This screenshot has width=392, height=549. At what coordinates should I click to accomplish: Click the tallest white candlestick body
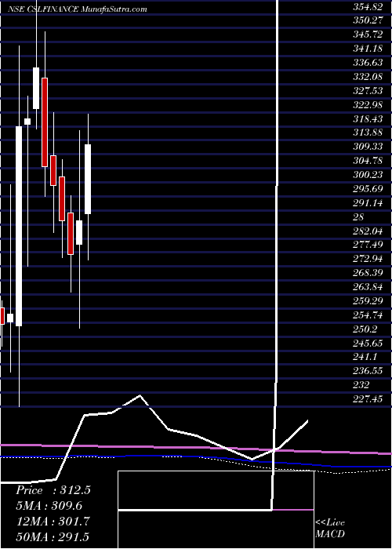click(x=19, y=226)
